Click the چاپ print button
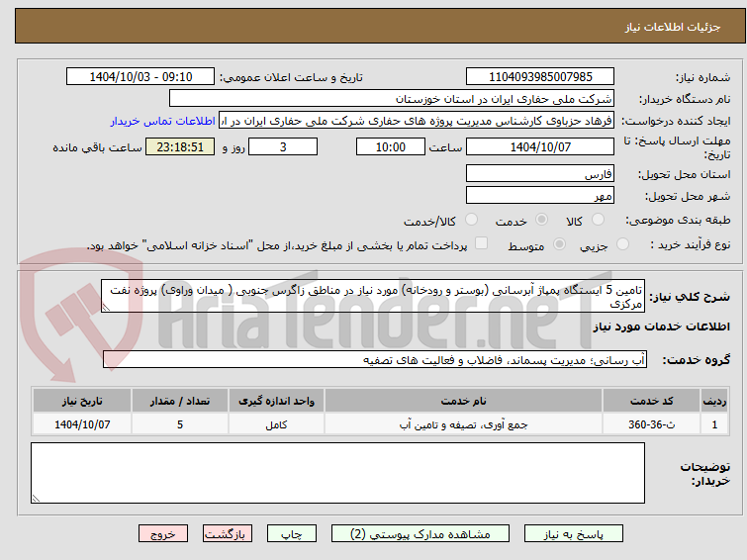 [292, 534]
